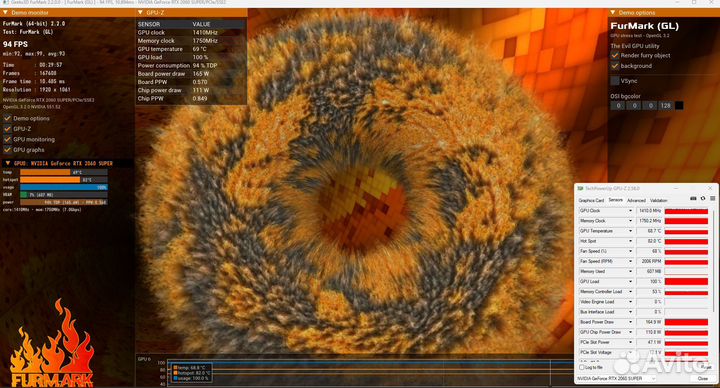Image resolution: width=720 pixels, height=388 pixels.
Task: Click the Close button in GPU-Z
Action: [x=703, y=378]
